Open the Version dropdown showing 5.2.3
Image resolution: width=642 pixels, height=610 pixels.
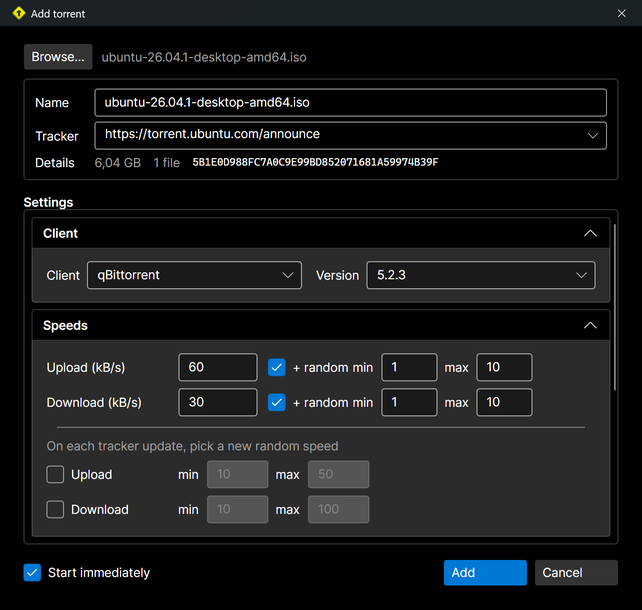(x=481, y=275)
